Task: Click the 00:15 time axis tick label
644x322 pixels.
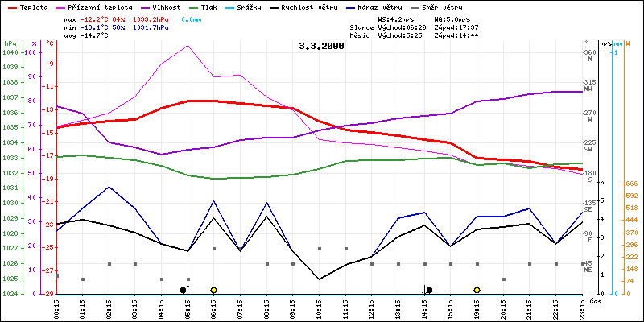Action: point(57,308)
